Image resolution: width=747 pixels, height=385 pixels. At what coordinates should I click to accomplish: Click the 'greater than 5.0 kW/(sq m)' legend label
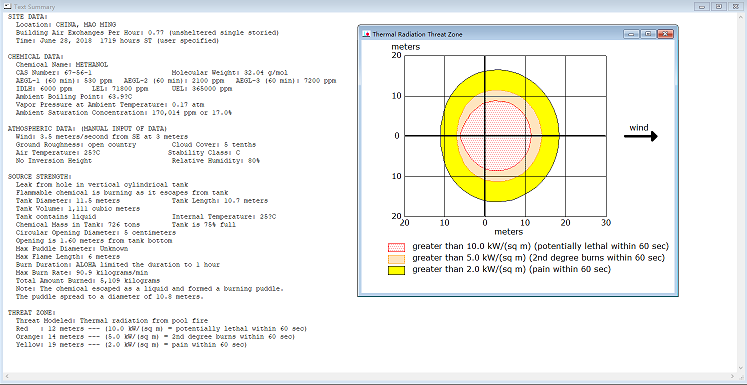[538, 258]
